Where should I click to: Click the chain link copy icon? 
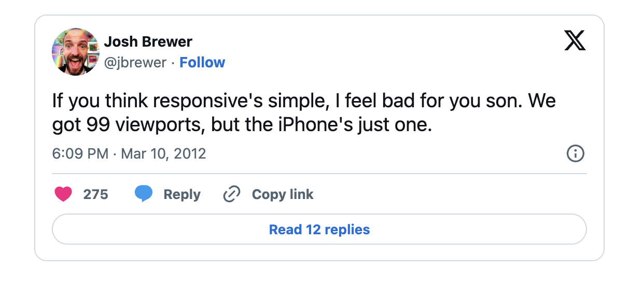tap(231, 194)
